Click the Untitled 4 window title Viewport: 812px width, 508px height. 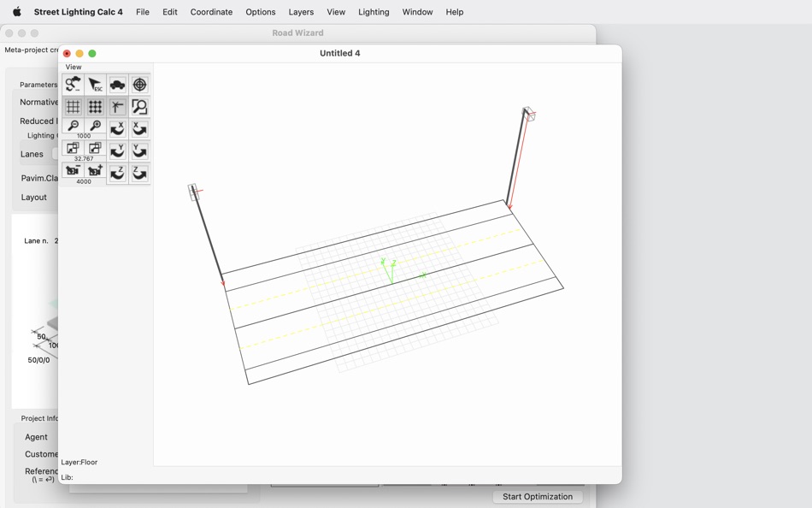pyautogui.click(x=339, y=53)
